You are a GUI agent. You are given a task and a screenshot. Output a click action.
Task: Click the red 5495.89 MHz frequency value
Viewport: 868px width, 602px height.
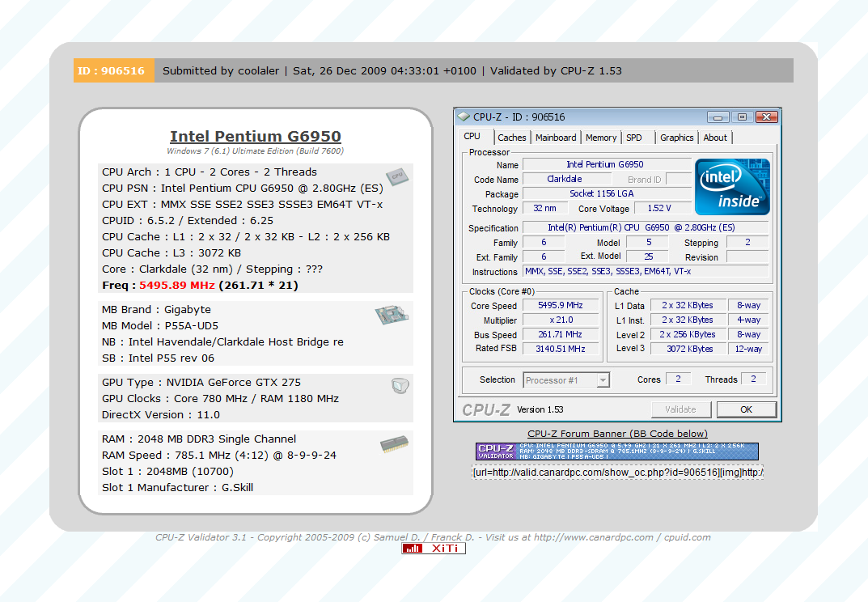coord(176,285)
